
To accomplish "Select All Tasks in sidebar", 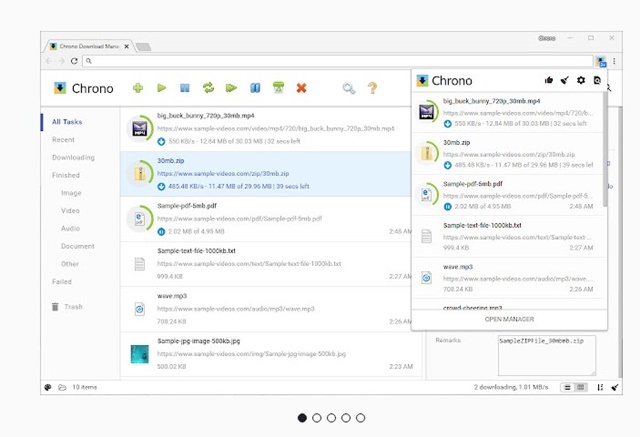I will [x=67, y=122].
